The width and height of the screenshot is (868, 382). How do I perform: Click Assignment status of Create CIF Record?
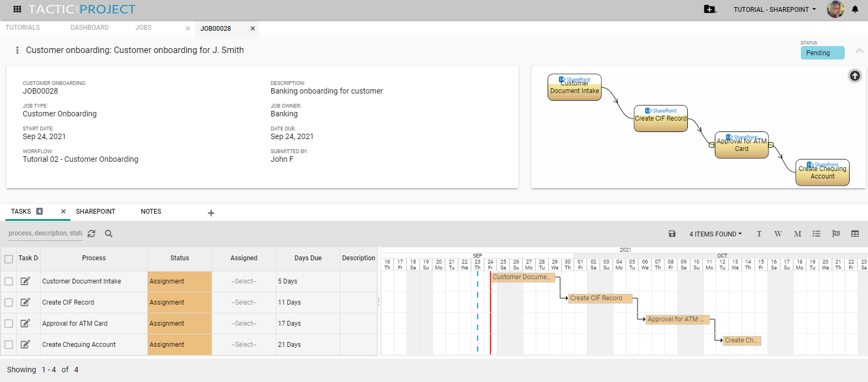click(180, 302)
